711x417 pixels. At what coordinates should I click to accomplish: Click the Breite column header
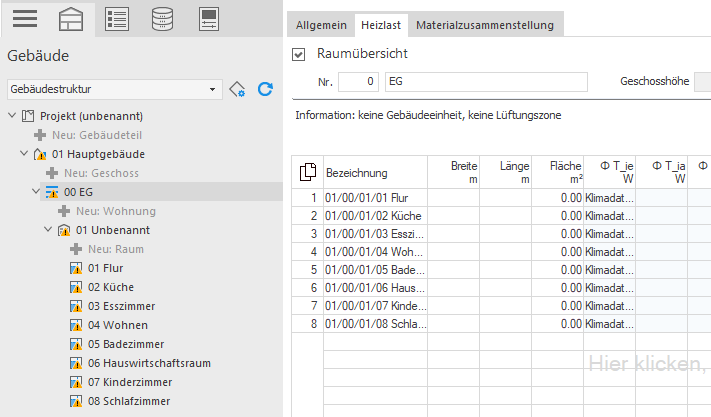pyautogui.click(x=453, y=172)
